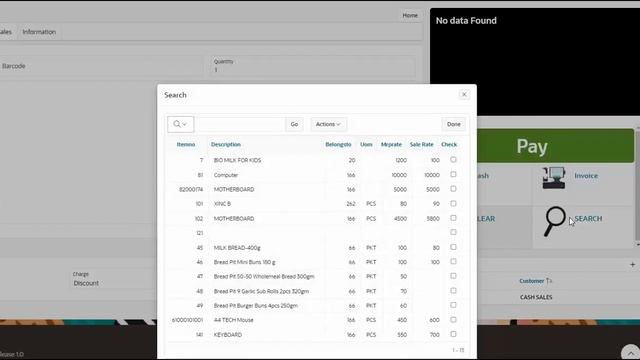Click description 'XINC B'
Image resolution: width=640 pixels, height=360 pixels.
[222, 204]
